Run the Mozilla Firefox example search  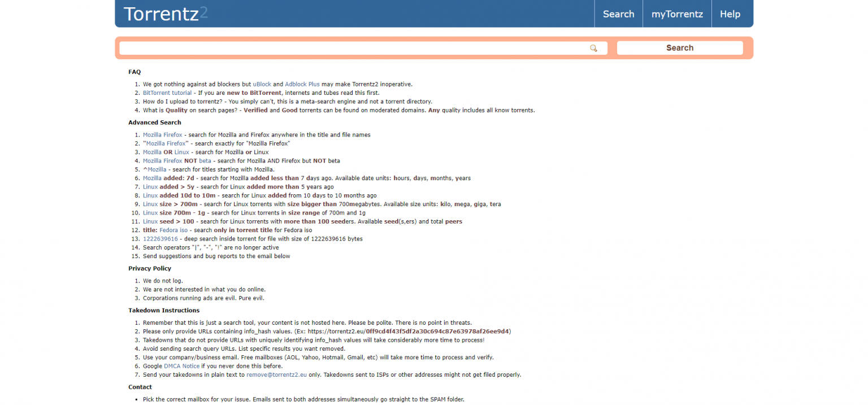[162, 134]
